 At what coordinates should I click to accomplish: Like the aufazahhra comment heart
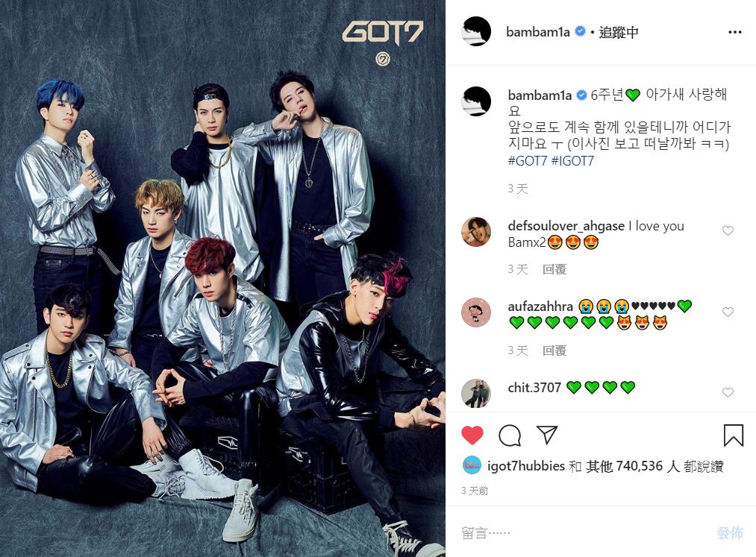point(728,312)
